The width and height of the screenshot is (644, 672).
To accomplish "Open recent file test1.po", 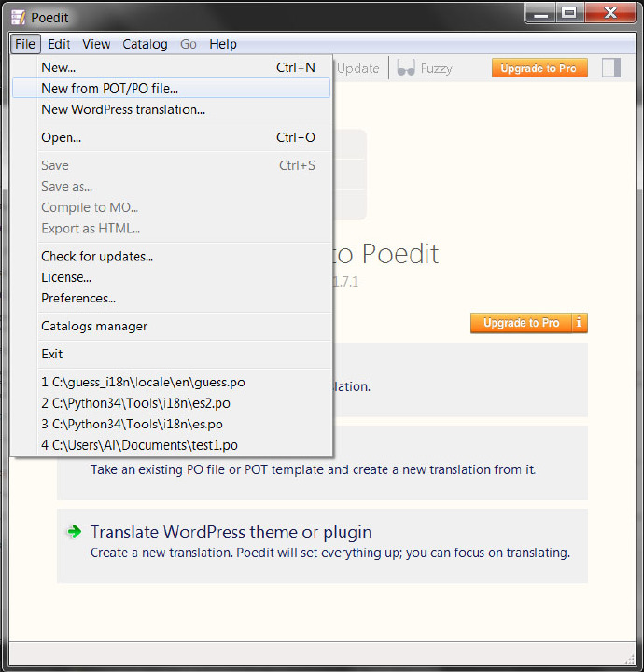I will (172, 445).
